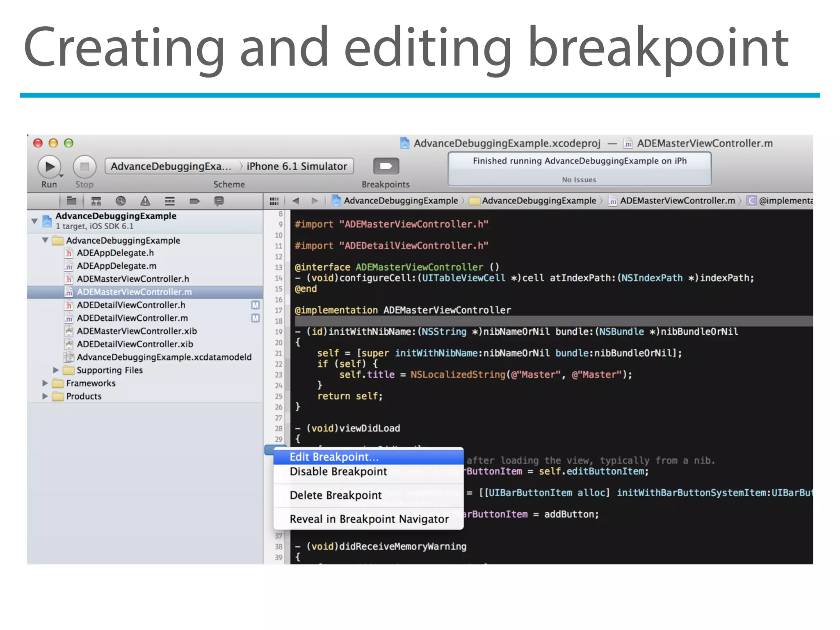Click the .m file icon in title bar

[x=628, y=143]
